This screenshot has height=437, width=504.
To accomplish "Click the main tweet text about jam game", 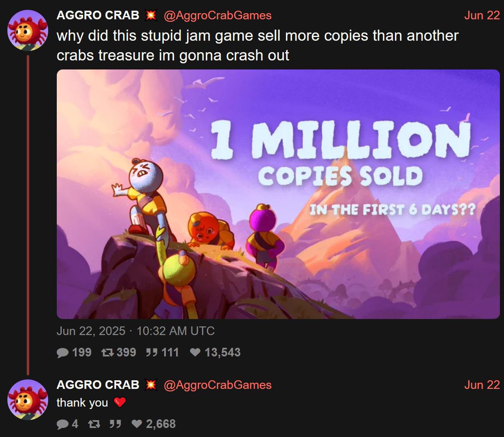I will 258,45.
